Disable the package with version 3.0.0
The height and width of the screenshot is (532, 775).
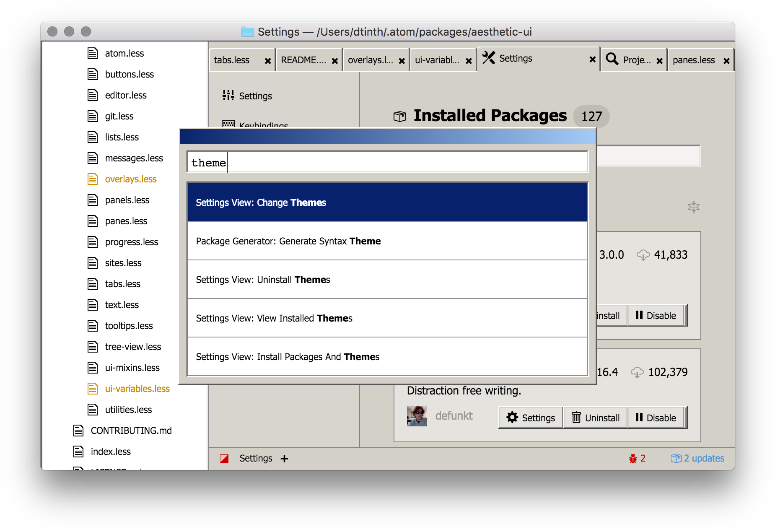tap(656, 315)
